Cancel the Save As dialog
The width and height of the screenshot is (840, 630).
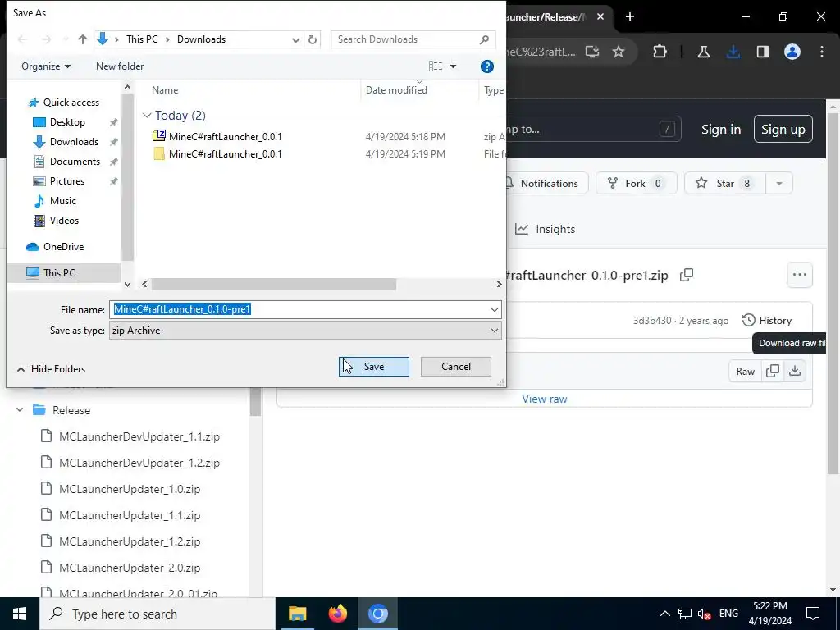coord(455,367)
